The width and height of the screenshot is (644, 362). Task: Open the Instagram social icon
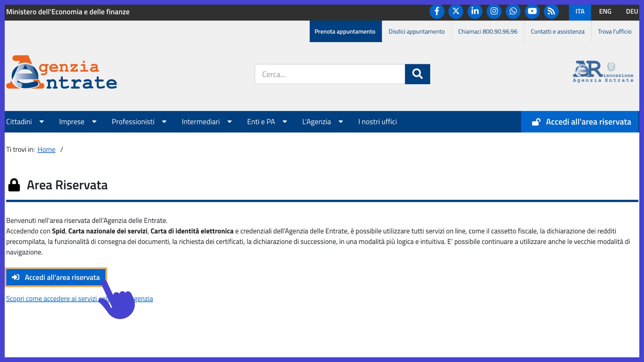(x=494, y=11)
